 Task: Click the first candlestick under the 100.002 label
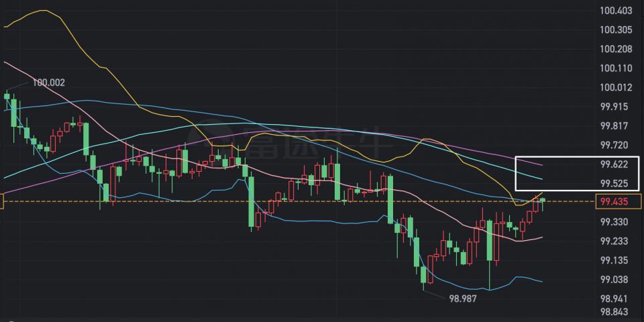[x=7, y=99]
